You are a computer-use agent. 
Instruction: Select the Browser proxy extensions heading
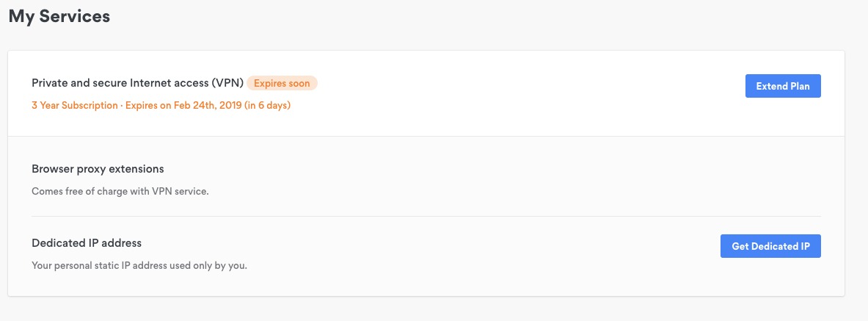(x=98, y=168)
